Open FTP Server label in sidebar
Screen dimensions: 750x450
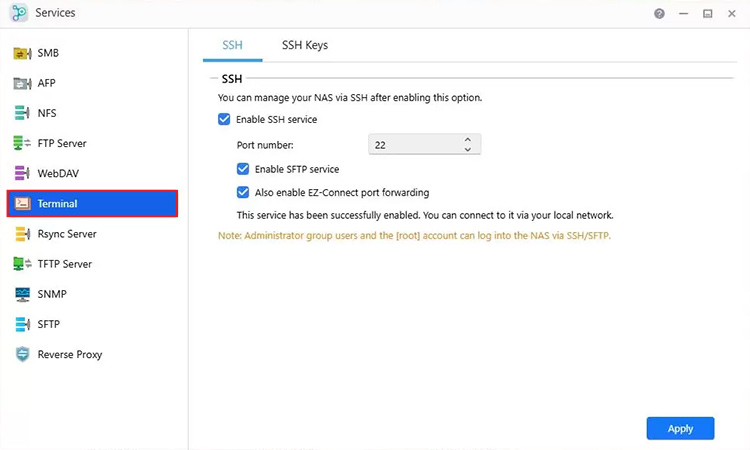tap(62, 143)
